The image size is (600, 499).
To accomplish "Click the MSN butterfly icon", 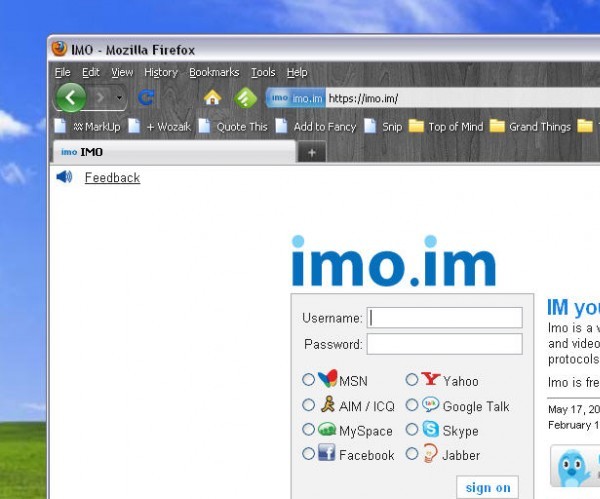I will pos(328,378).
